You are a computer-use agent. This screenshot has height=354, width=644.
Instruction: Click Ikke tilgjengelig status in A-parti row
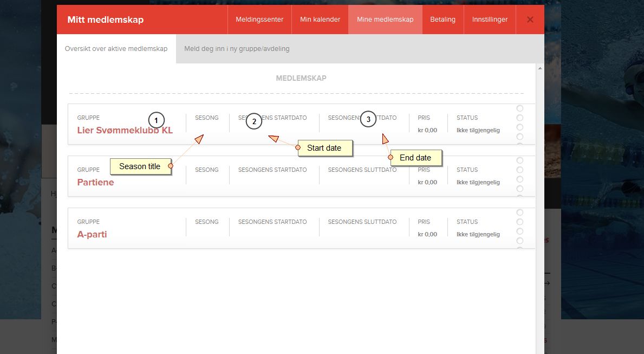pos(478,234)
